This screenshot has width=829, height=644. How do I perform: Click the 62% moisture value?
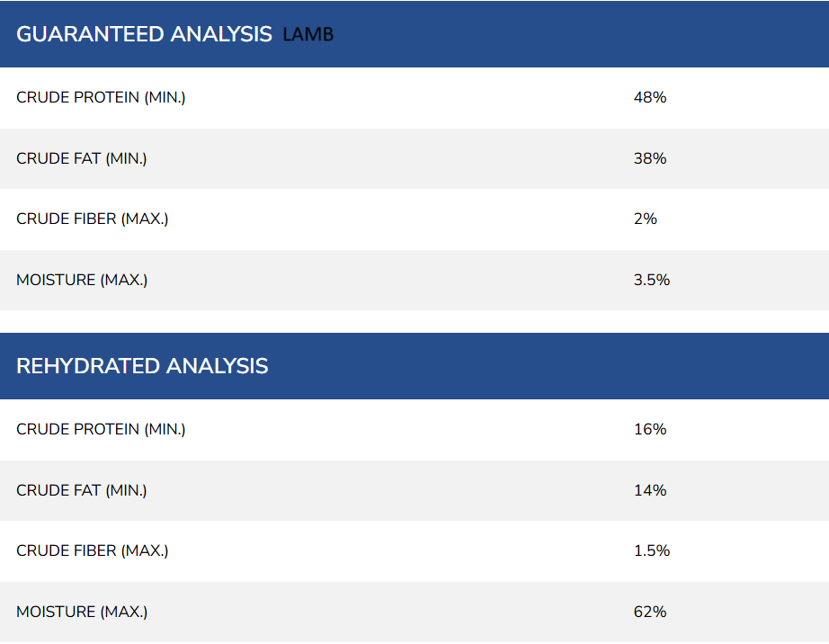[x=650, y=612]
